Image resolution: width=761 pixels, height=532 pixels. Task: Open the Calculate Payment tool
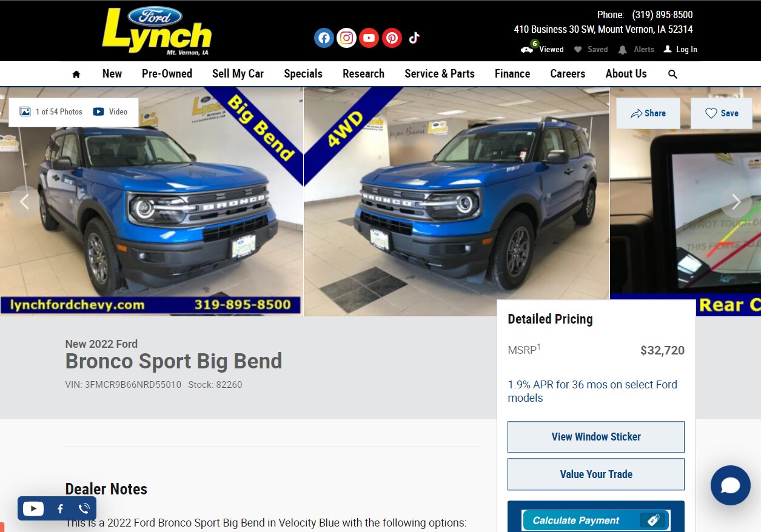596,520
